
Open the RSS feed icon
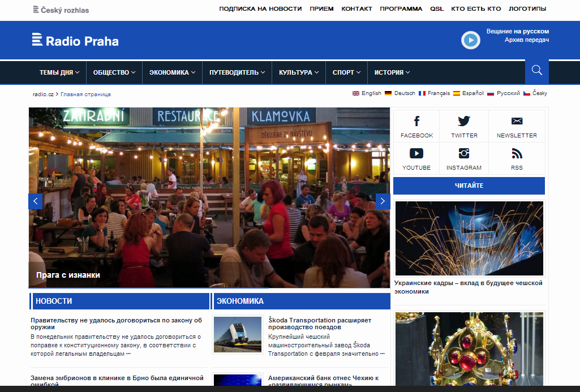517,153
